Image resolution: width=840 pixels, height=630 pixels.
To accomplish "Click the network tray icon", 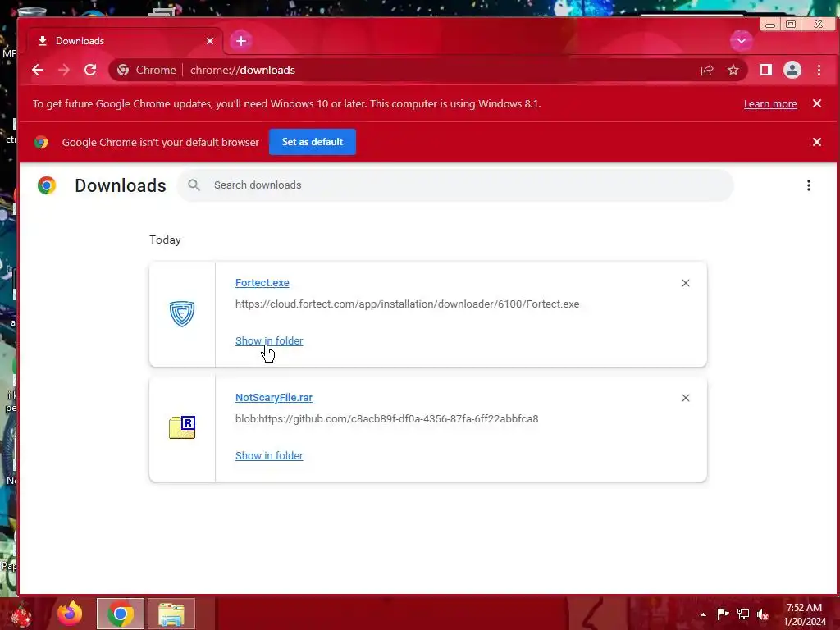I will 743,614.
